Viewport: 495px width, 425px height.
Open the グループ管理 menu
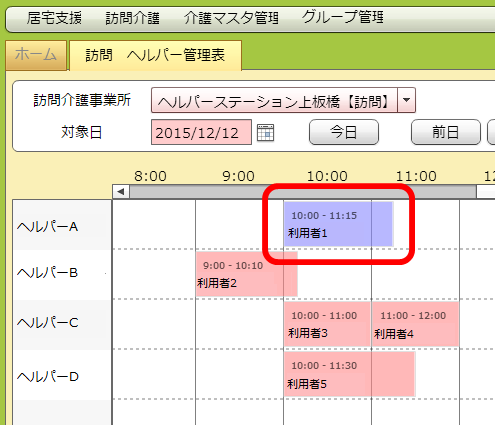click(x=342, y=17)
